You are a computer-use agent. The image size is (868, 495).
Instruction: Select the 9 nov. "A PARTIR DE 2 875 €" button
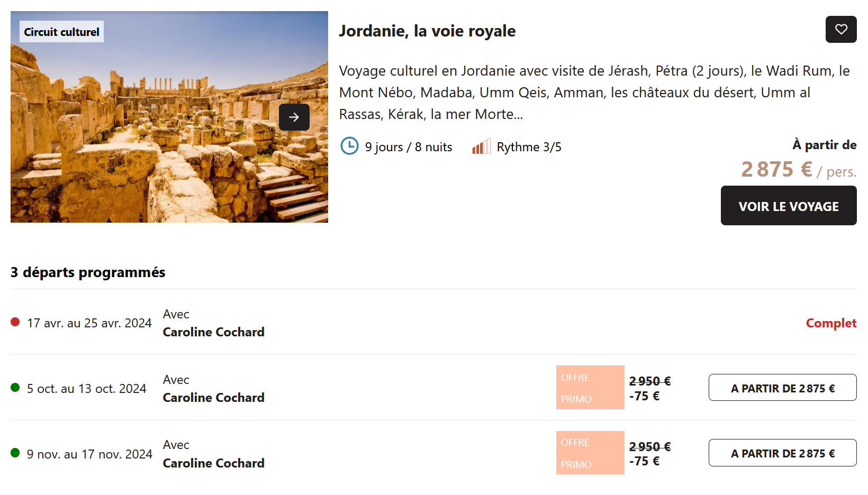pyautogui.click(x=782, y=453)
